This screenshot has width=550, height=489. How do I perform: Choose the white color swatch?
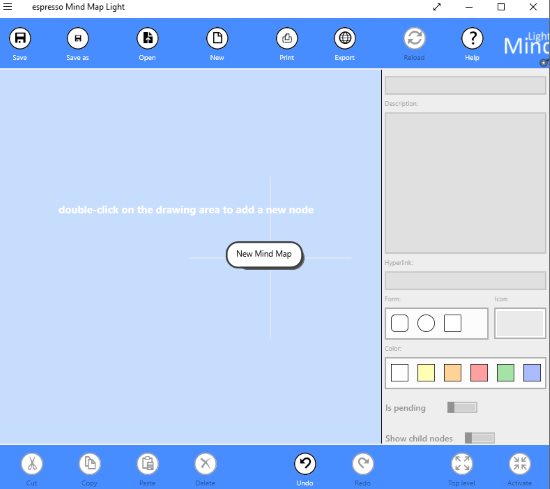400,373
